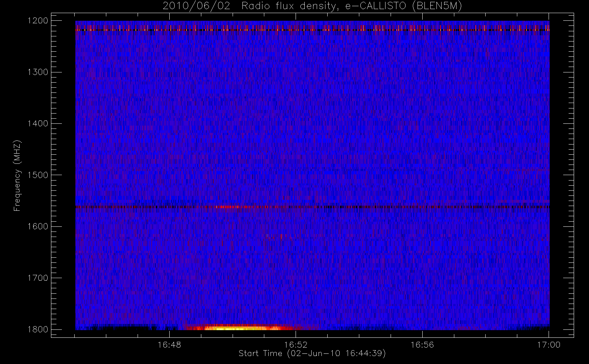589x364 pixels.
Task: Click the '16:48' time axis label
Action: (169, 345)
